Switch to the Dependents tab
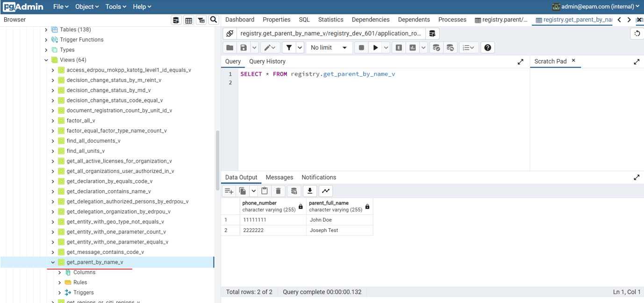Image resolution: width=644 pixels, height=303 pixels. click(414, 20)
